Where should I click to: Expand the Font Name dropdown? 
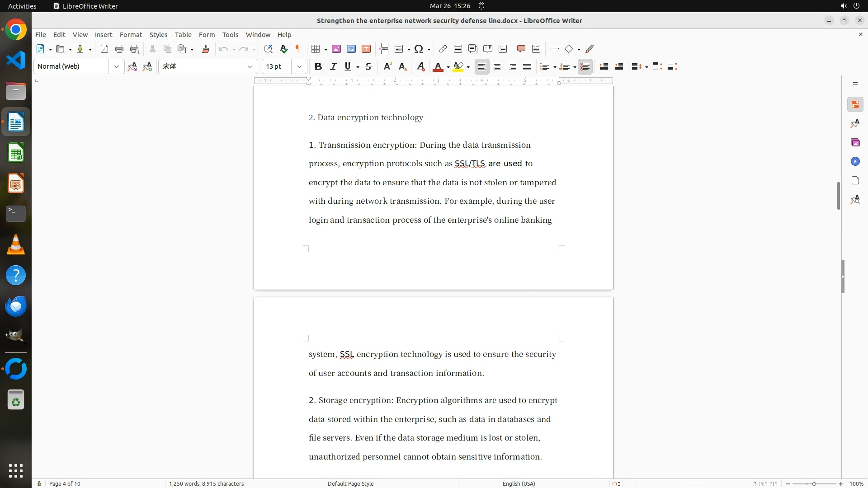point(250,66)
